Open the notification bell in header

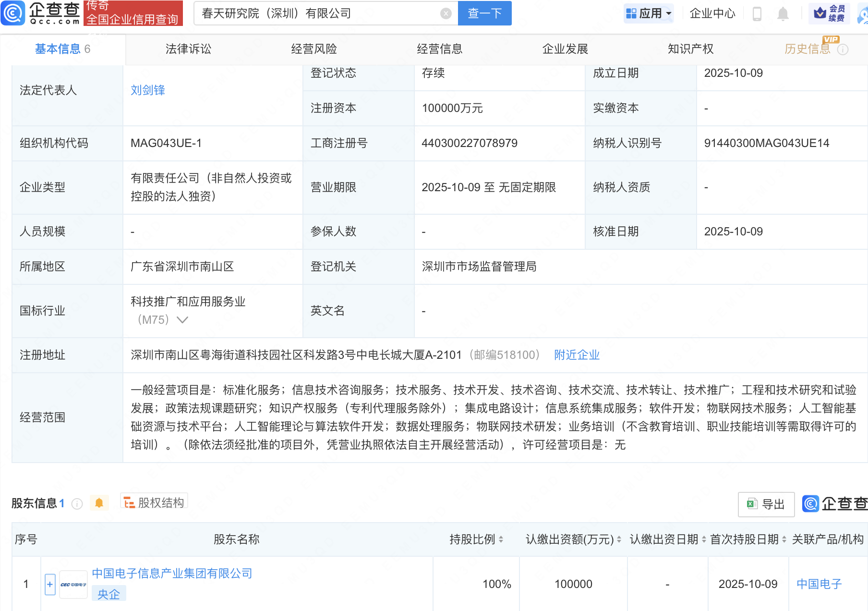(783, 13)
